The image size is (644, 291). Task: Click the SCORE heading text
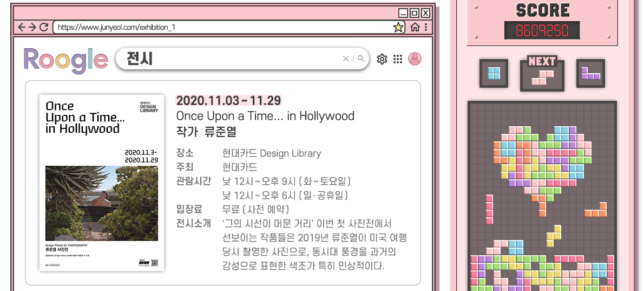tap(543, 10)
